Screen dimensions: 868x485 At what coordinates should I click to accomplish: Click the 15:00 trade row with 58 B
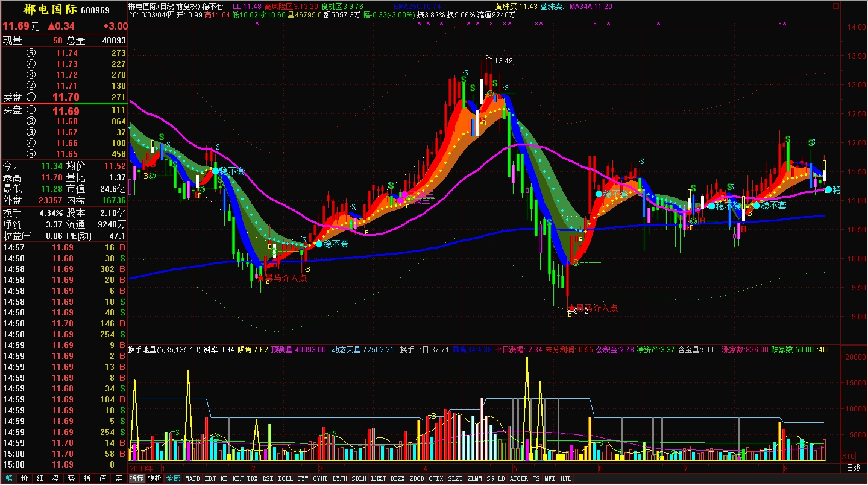(64, 454)
